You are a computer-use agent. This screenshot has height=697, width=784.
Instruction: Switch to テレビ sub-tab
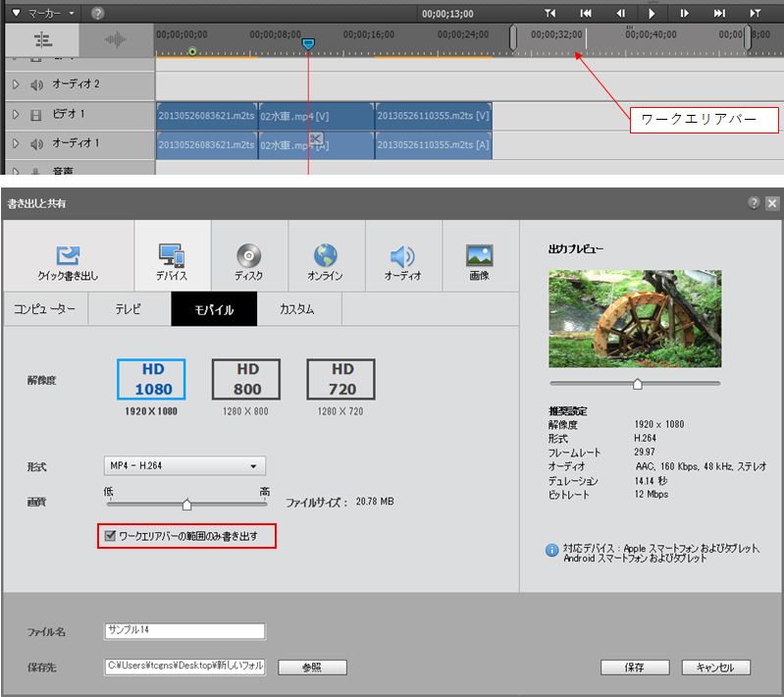pos(129,309)
